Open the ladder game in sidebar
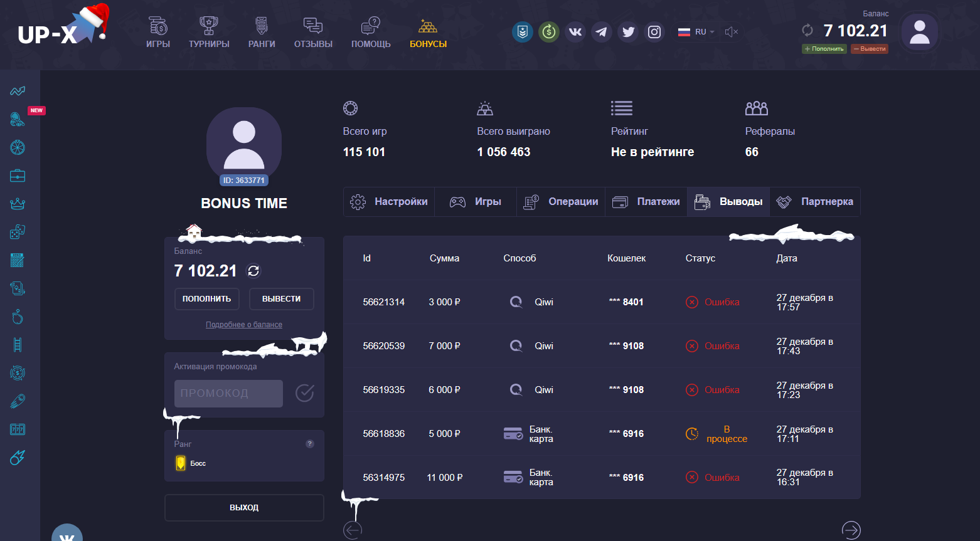 coord(18,345)
